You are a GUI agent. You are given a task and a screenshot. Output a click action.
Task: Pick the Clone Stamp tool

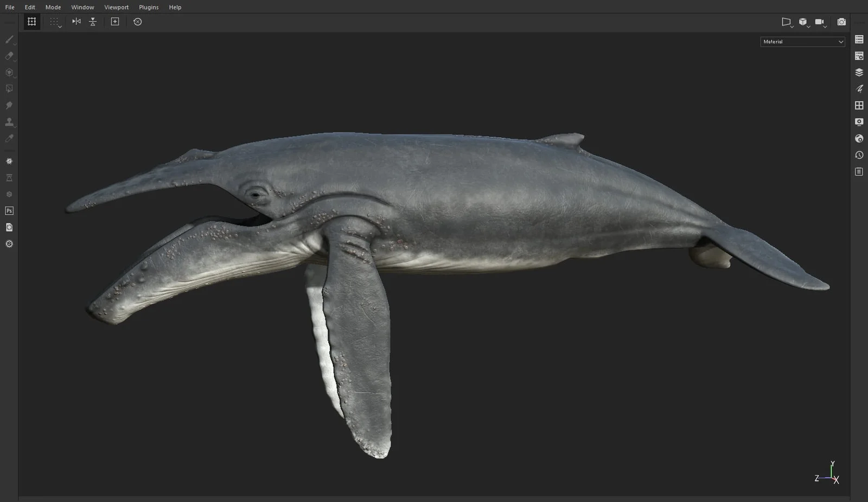(9, 122)
